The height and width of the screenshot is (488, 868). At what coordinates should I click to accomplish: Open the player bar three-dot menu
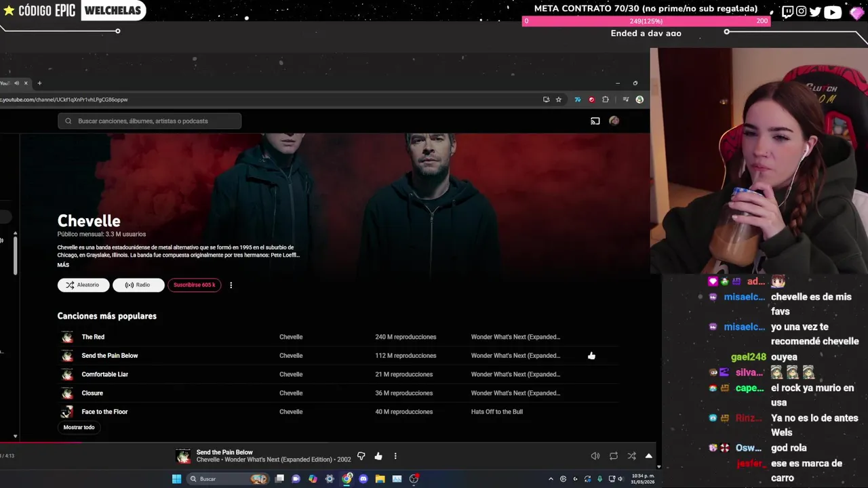click(395, 456)
